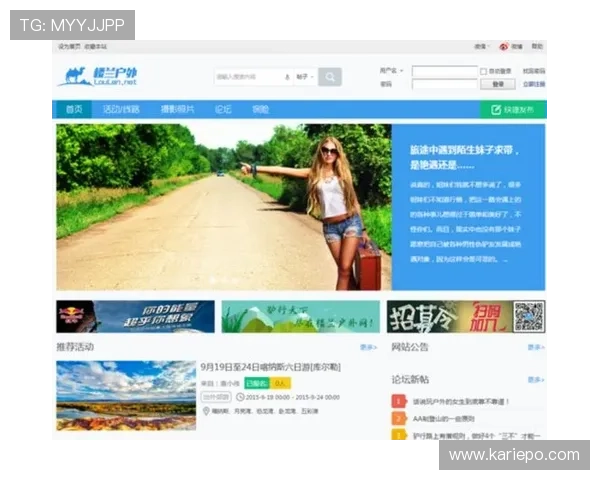Click the 找回密码 link

point(534,71)
